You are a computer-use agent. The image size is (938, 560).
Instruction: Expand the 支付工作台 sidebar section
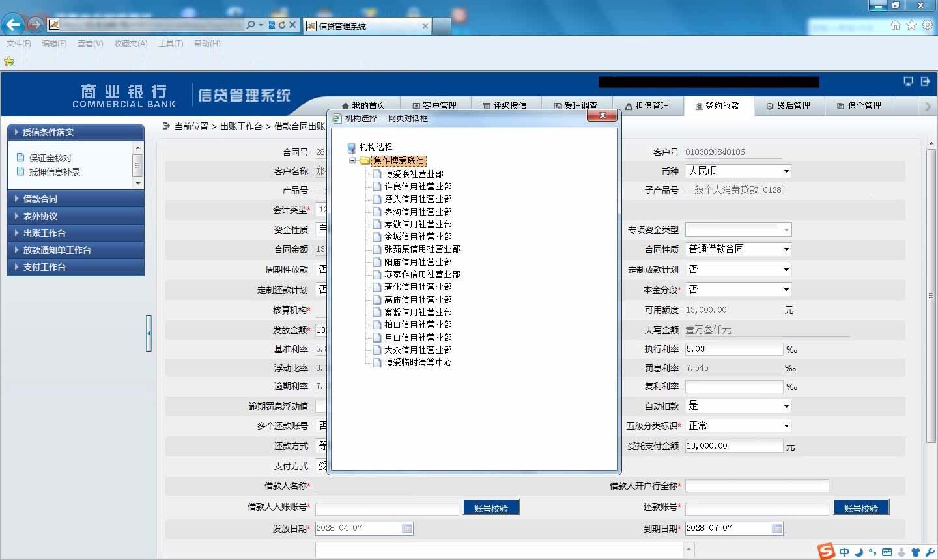coord(76,267)
